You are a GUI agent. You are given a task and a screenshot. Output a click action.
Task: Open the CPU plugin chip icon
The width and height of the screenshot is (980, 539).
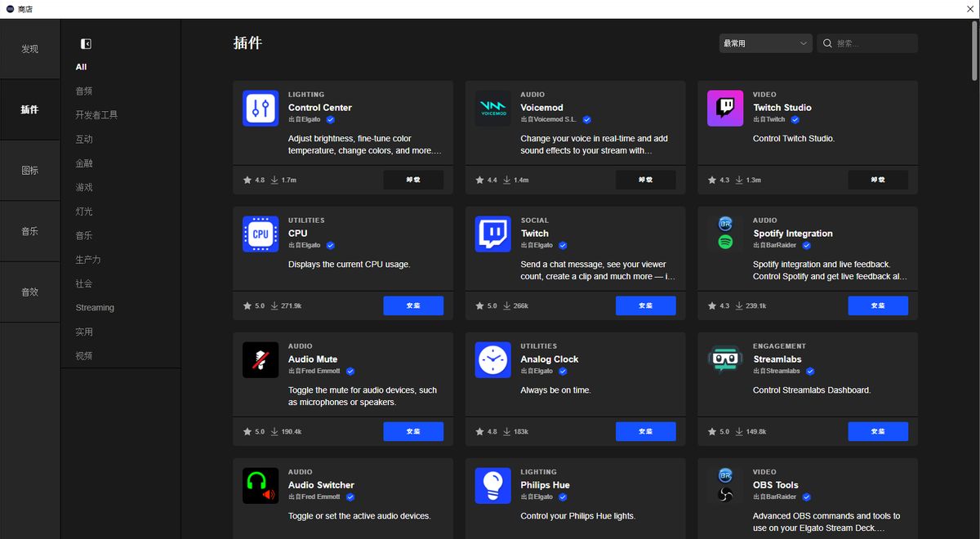click(261, 234)
